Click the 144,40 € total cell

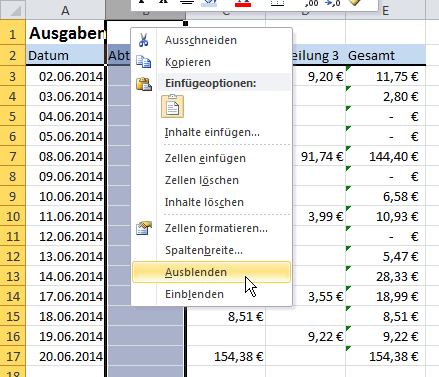coord(386,156)
